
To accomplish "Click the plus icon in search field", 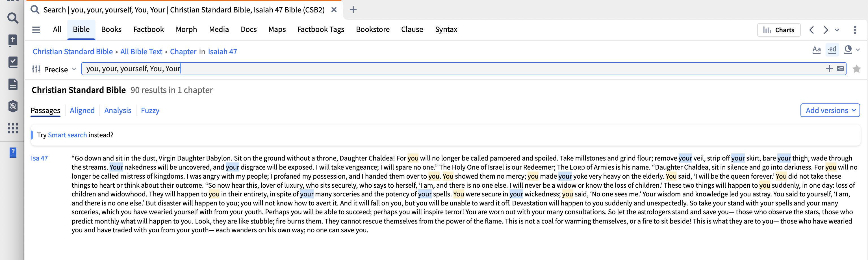I will (829, 69).
